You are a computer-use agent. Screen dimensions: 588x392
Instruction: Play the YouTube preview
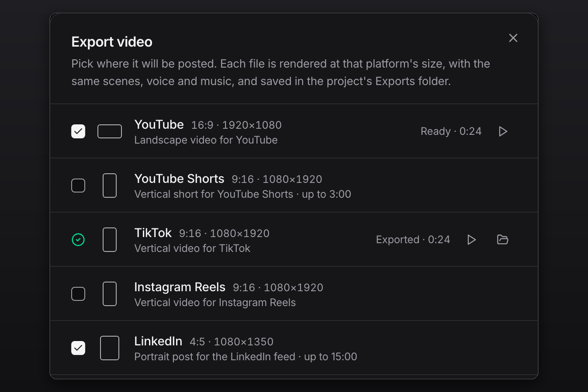tap(503, 131)
